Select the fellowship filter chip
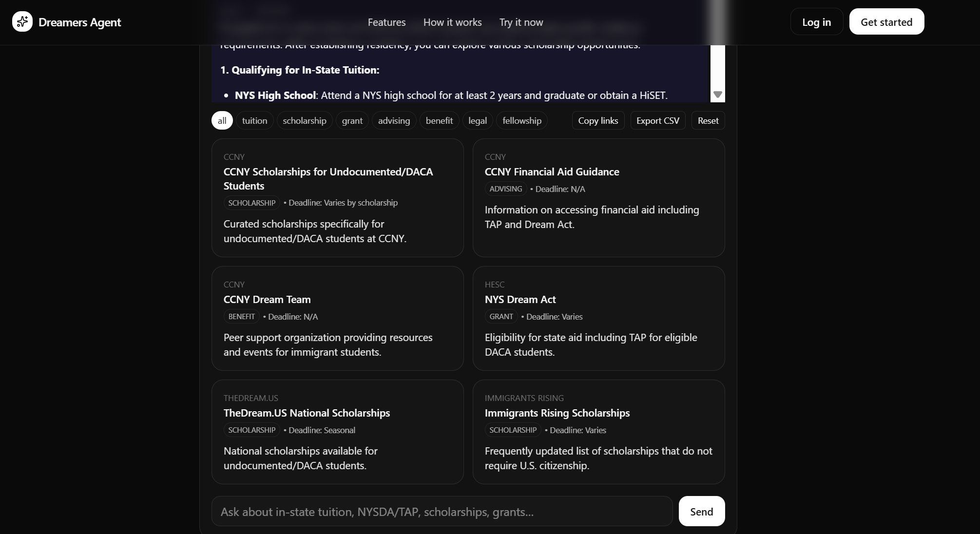The height and width of the screenshot is (534, 980). 521,121
